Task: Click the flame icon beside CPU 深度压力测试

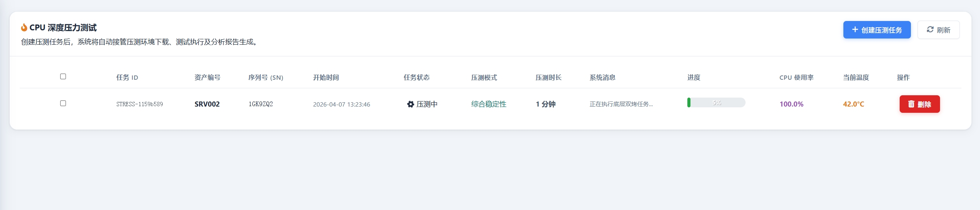Action: (24, 28)
